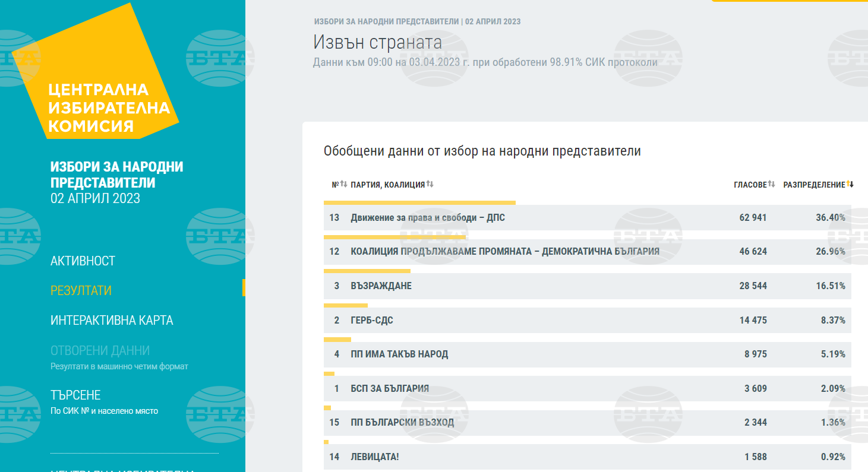This screenshot has height=472, width=868.
Task: Open the АКТИВНОСТ menu item
Action: click(x=83, y=261)
